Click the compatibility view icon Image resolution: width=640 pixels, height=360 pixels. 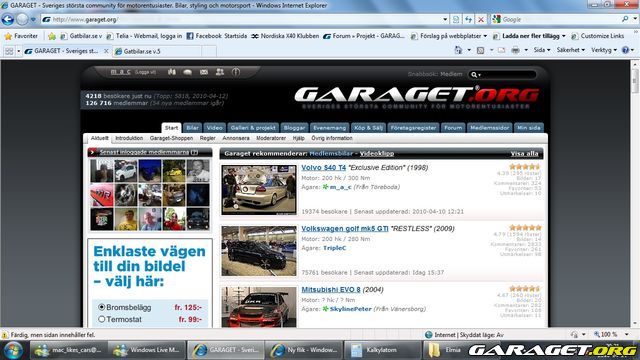[x=456, y=19]
